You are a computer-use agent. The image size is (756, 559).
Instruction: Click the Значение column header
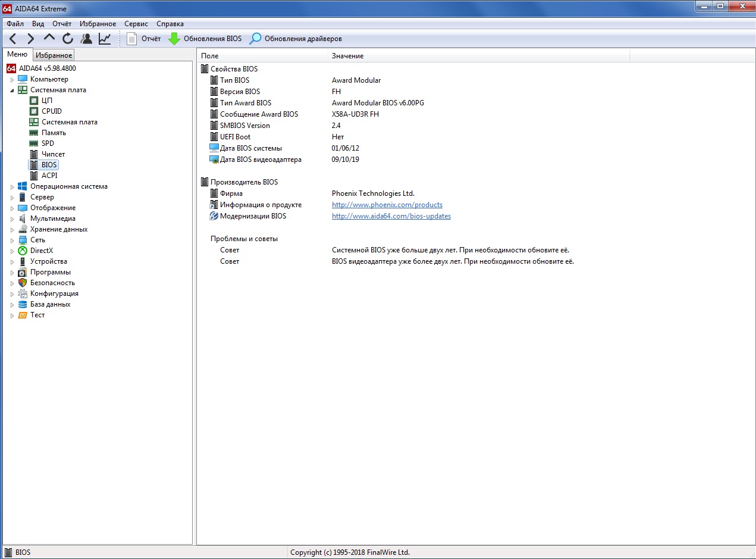pos(347,56)
